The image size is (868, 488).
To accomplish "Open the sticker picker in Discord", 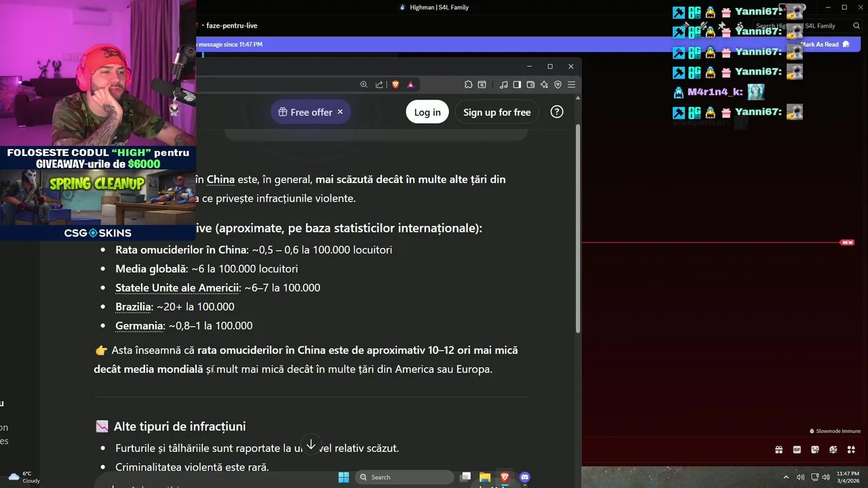I will (x=815, y=449).
